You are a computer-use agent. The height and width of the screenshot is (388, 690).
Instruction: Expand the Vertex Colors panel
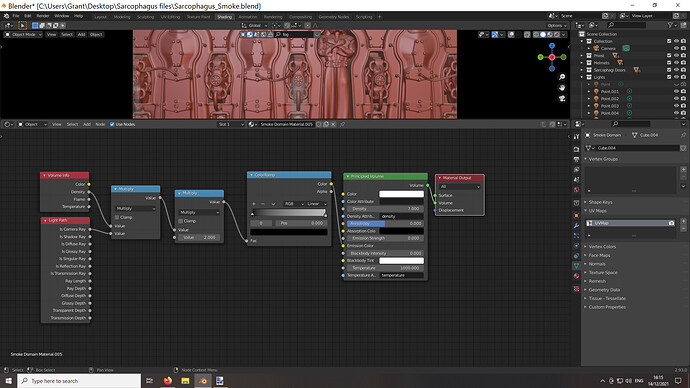(x=602, y=247)
